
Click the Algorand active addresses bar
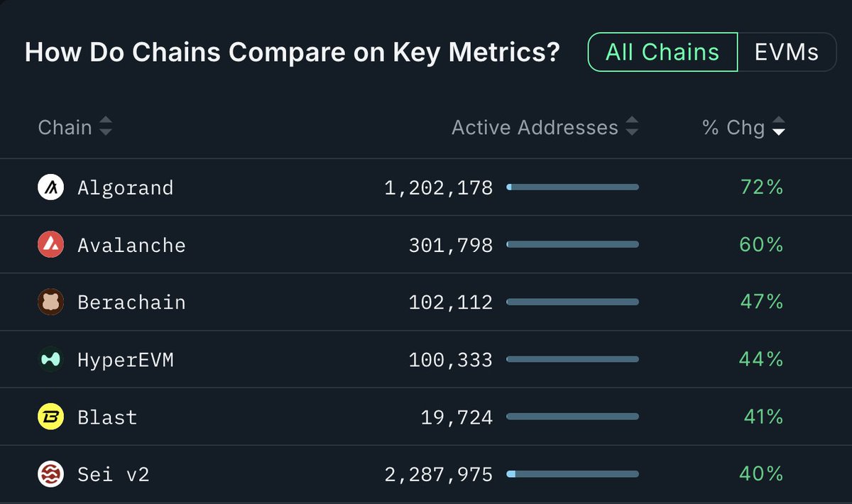point(572,187)
